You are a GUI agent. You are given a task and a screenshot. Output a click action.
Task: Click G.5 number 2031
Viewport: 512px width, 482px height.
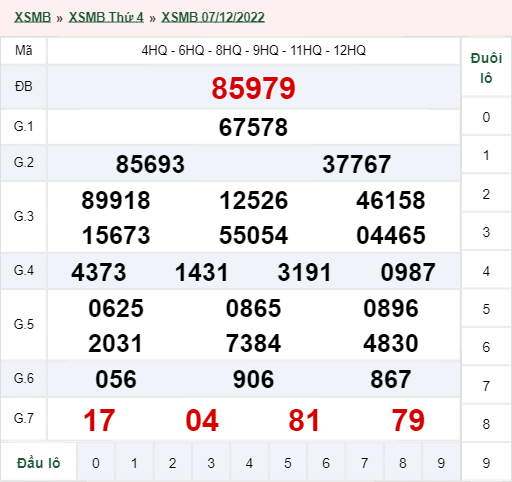[115, 344]
